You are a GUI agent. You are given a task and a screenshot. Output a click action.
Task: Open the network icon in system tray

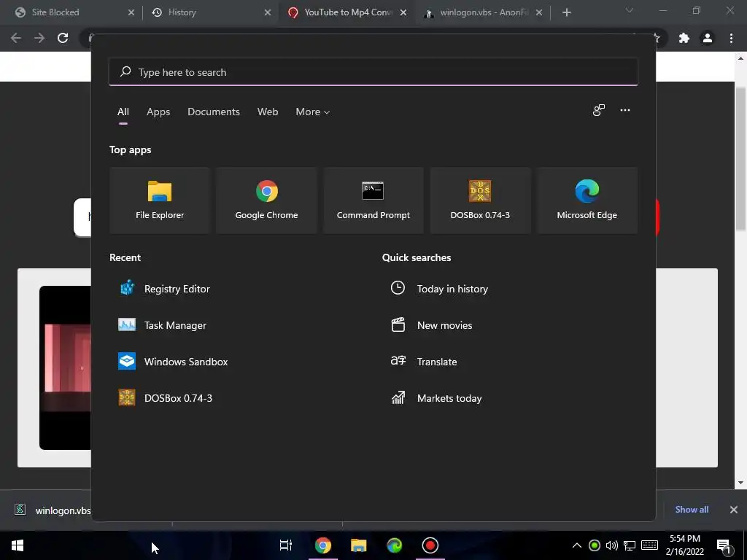(x=630, y=545)
